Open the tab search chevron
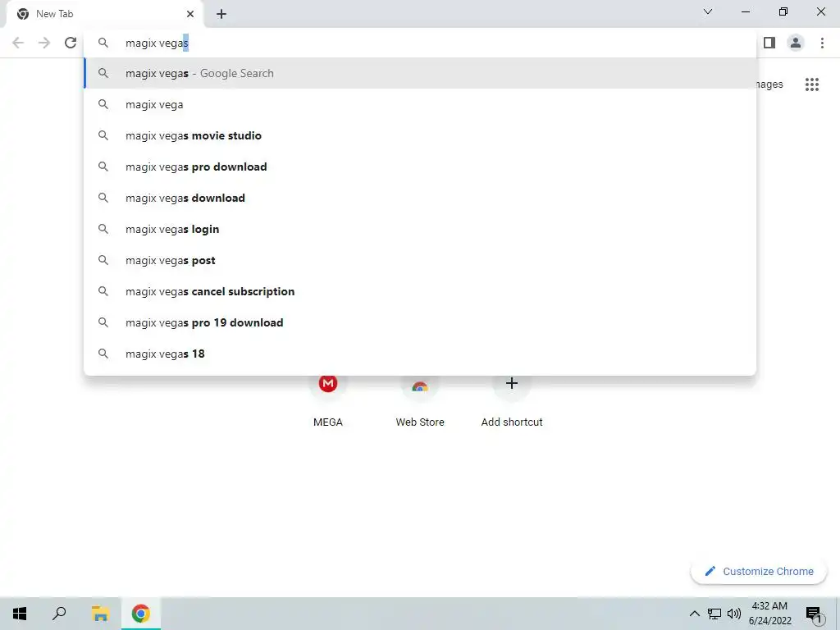840x630 pixels. [708, 11]
